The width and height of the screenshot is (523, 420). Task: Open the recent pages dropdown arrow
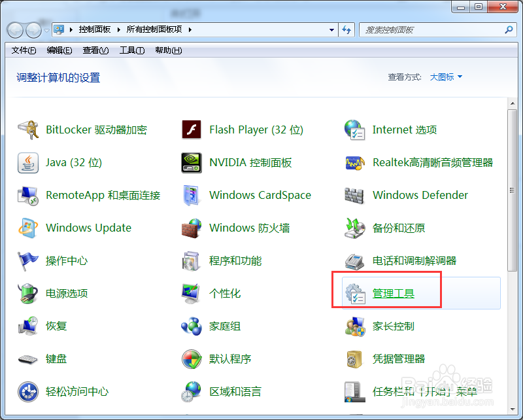tap(46, 30)
